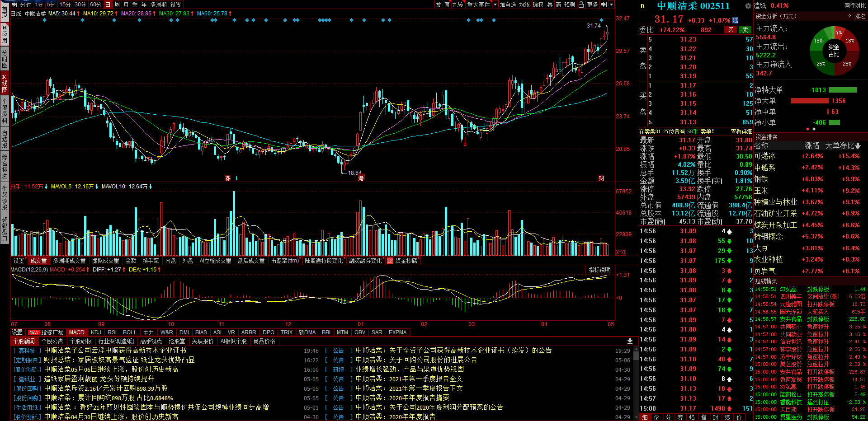Click the 涨 marker below the K-line chart
Screen dimensions: 868x421
pyautogui.click(x=228, y=178)
